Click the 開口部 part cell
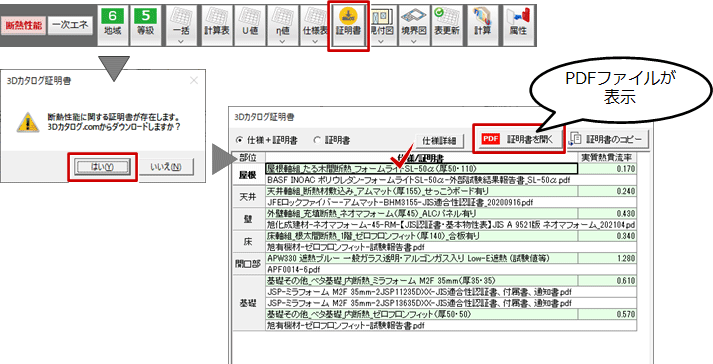Viewport: 713px width, 364px height. tap(248, 264)
